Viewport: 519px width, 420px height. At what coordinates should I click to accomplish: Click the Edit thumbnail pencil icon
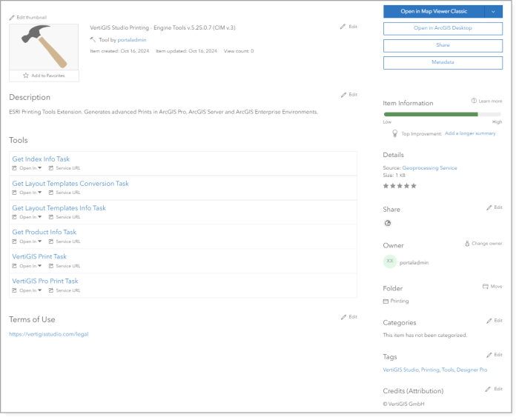click(12, 18)
